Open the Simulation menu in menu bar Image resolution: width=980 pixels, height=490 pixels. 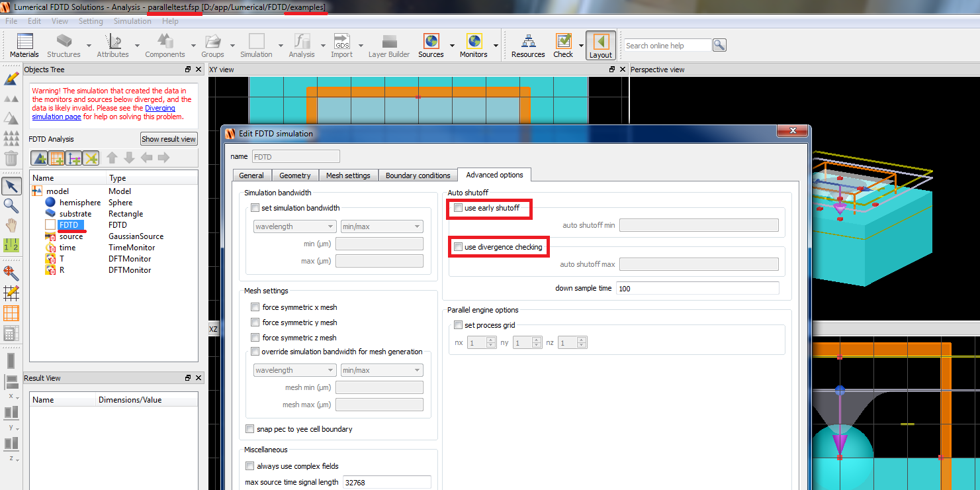point(132,21)
